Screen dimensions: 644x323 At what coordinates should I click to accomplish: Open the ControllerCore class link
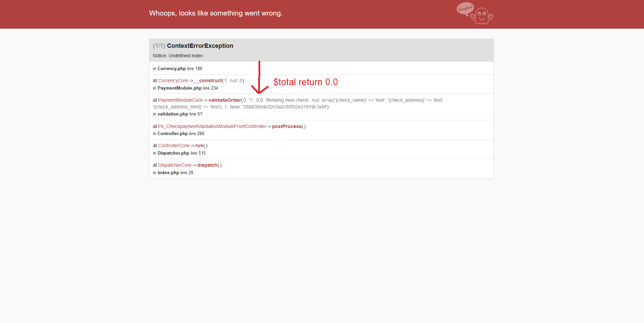coord(174,146)
